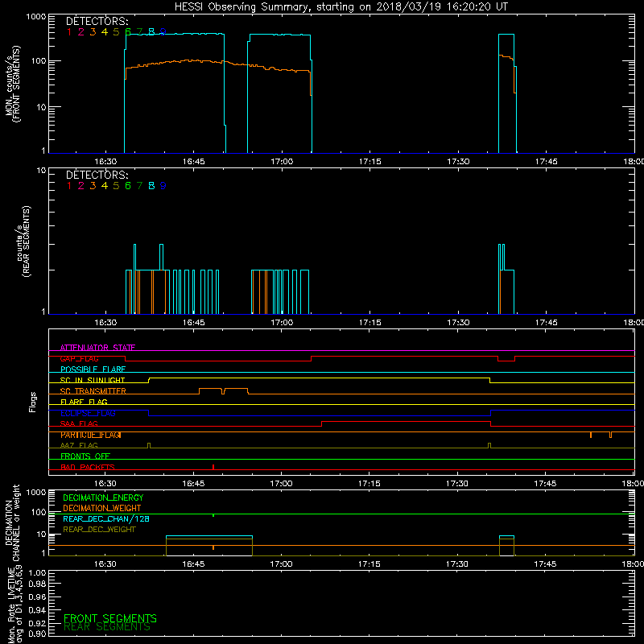The height and width of the screenshot is (644, 644).
Task: Select dark green detector 7 in rear legend
Action: click(x=139, y=186)
